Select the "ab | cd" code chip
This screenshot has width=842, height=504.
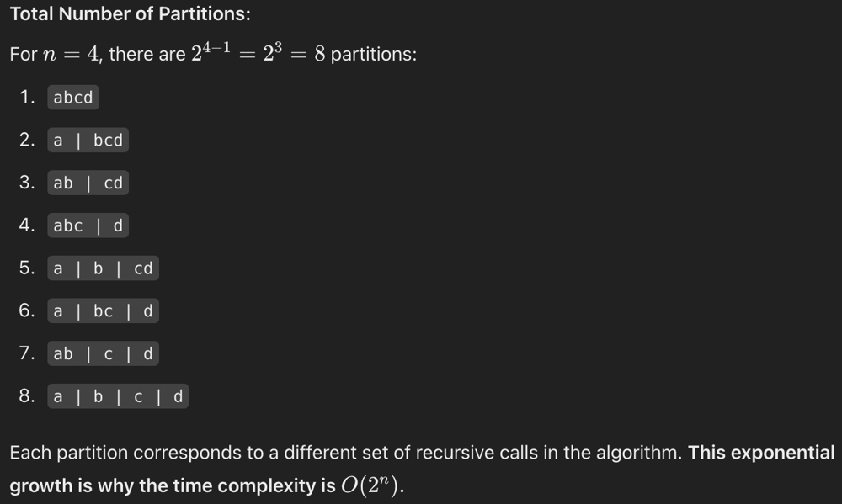(x=88, y=183)
